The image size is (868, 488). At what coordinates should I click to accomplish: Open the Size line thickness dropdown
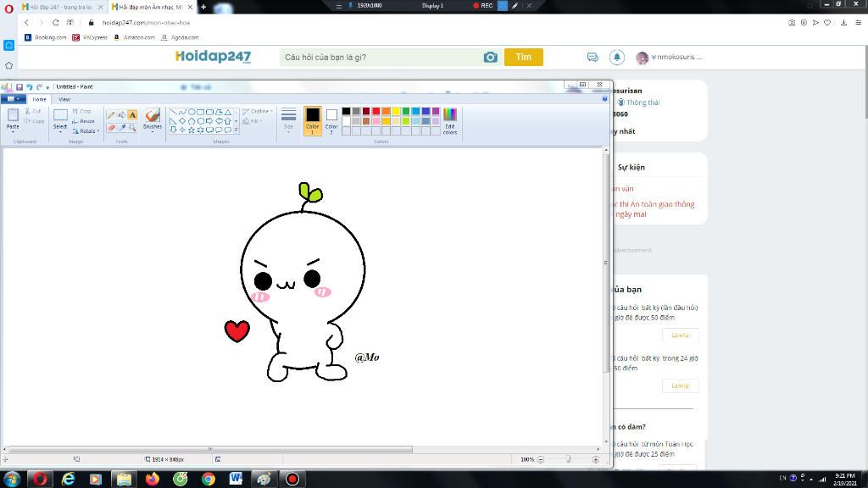tap(288, 120)
